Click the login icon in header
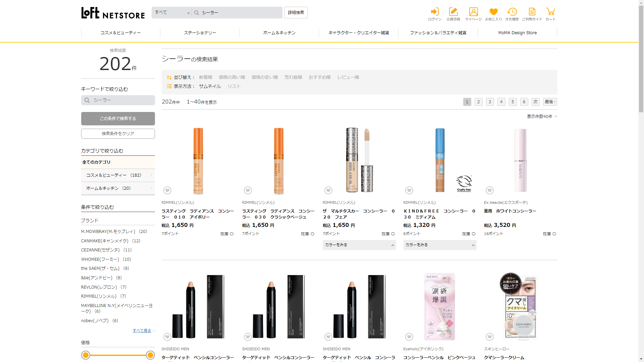Viewport: 644px width, 362px height. coord(435,12)
